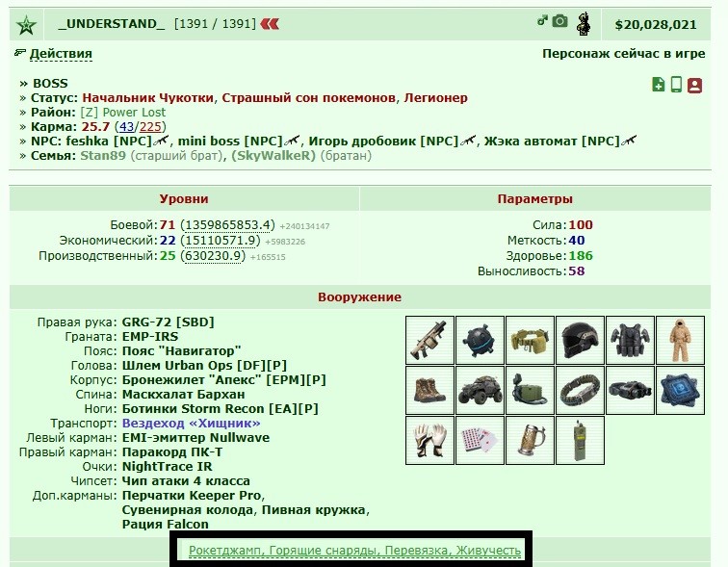728x567 pixels.
Task: Click the rifle icon after mini boss [NPC]
Action: pyautogui.click(x=292, y=141)
